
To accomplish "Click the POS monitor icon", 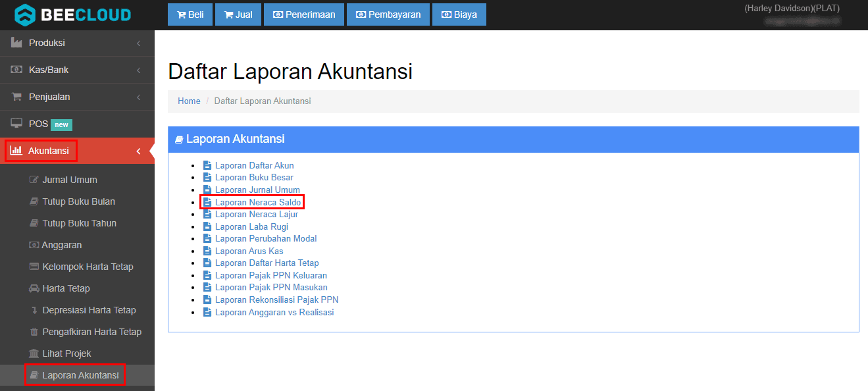I will [x=16, y=124].
